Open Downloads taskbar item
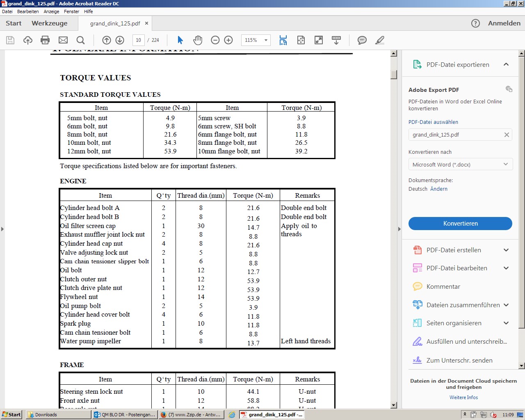The image size is (525, 420). pos(58,415)
